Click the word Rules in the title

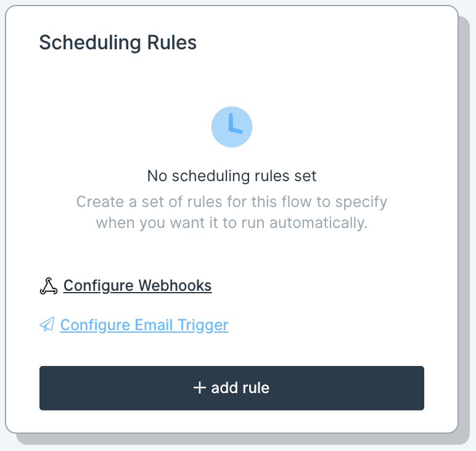point(172,43)
